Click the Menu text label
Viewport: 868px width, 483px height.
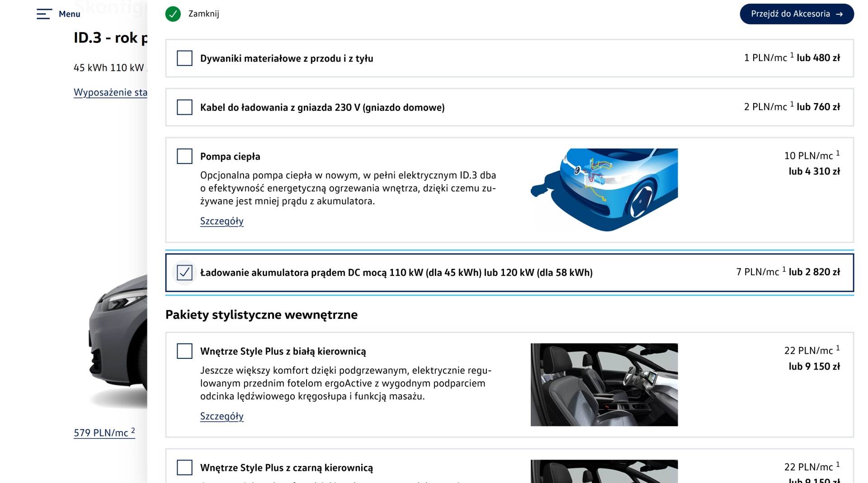pyautogui.click(x=70, y=14)
